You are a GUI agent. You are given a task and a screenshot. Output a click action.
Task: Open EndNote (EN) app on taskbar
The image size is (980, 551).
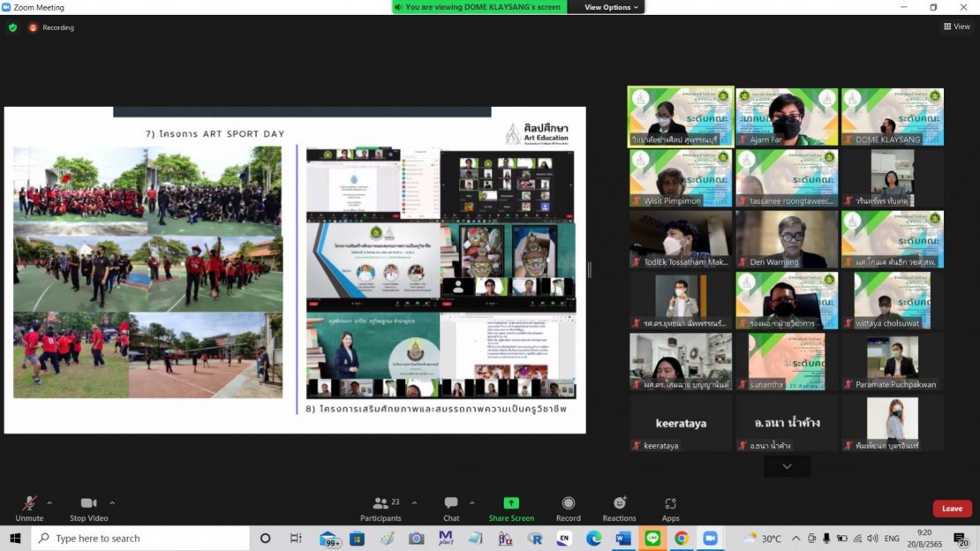pos(564,538)
